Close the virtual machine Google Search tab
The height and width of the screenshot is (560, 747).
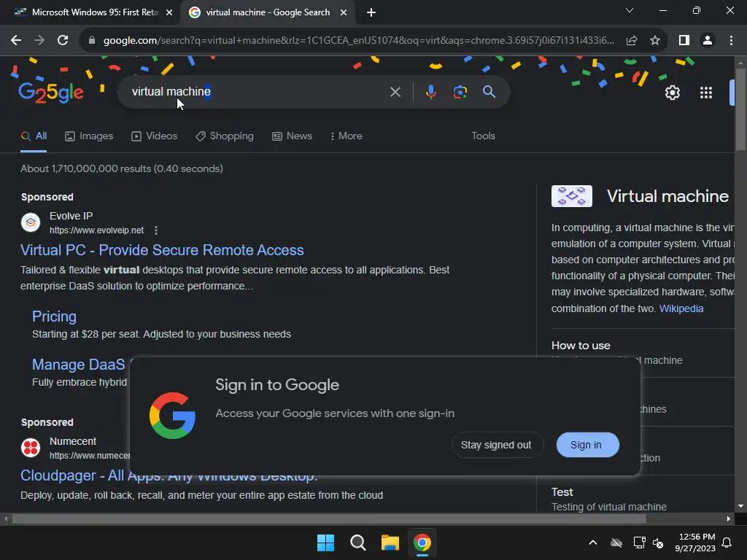click(344, 13)
